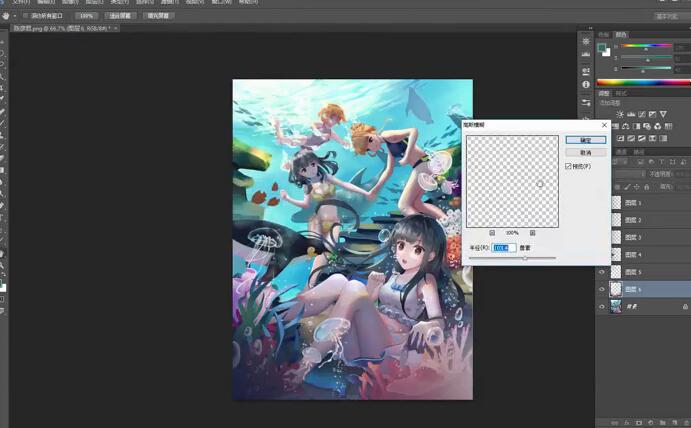
Task: Adjust the H hue slider
Action: click(646, 45)
